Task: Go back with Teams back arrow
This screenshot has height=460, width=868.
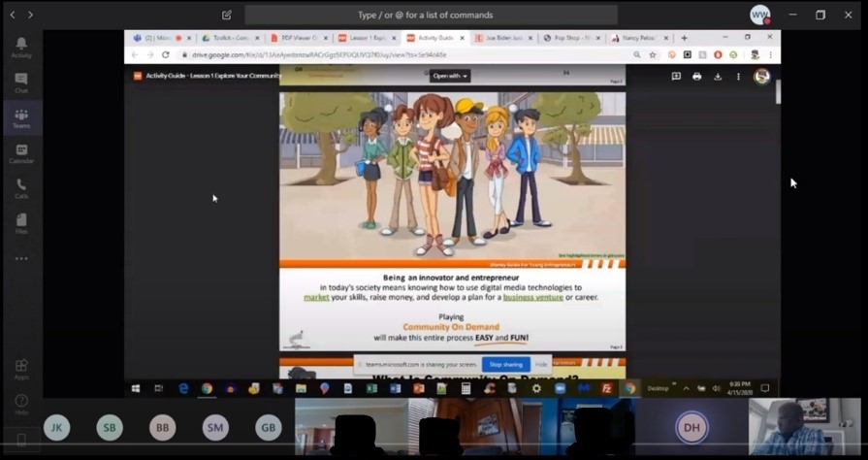Action: pyautogui.click(x=13, y=15)
